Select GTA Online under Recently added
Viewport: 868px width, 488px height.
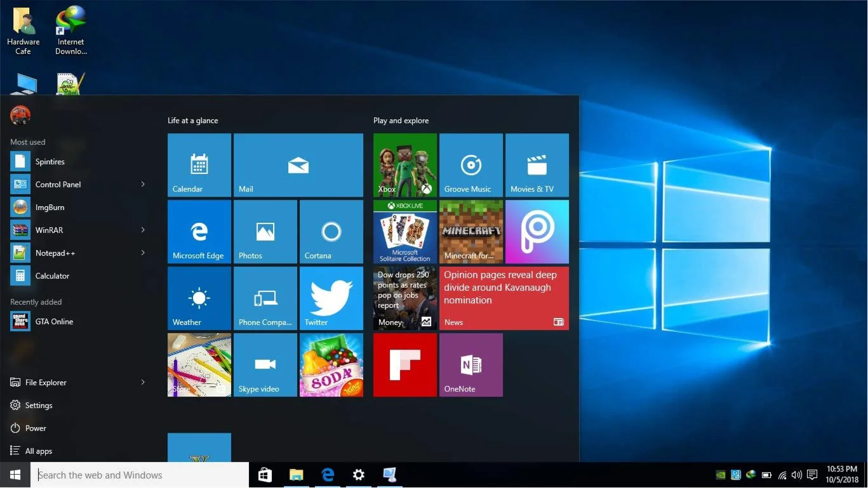click(54, 322)
